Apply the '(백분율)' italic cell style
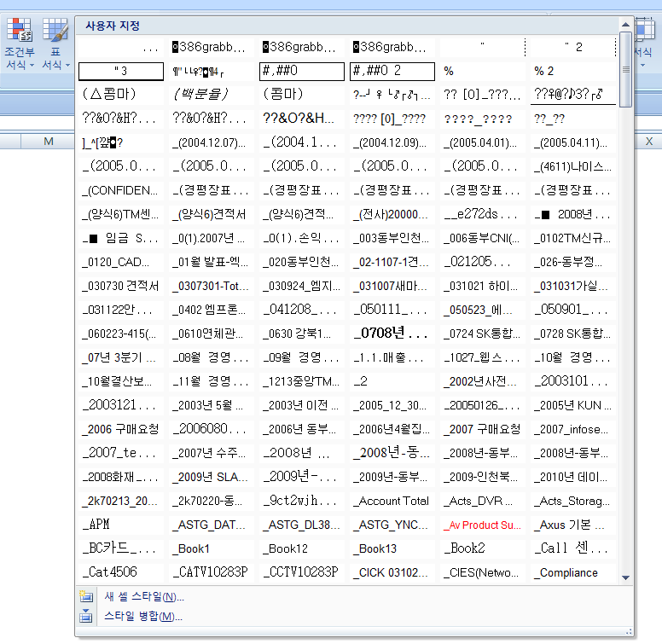 pyautogui.click(x=212, y=94)
